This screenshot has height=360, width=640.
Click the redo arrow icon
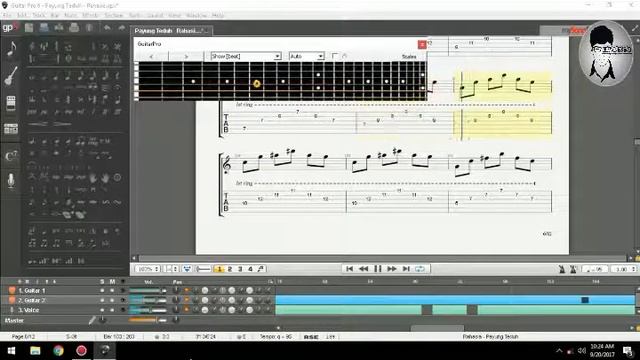pos(121,28)
